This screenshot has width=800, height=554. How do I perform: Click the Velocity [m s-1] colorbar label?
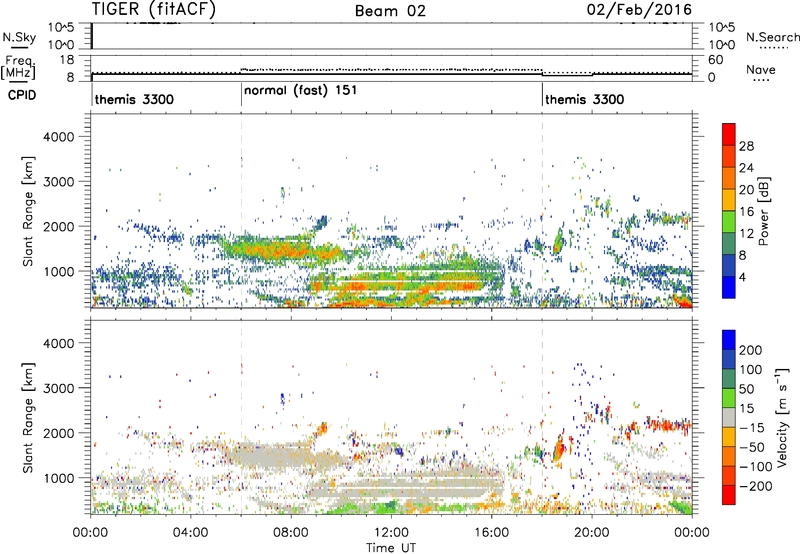point(781,417)
